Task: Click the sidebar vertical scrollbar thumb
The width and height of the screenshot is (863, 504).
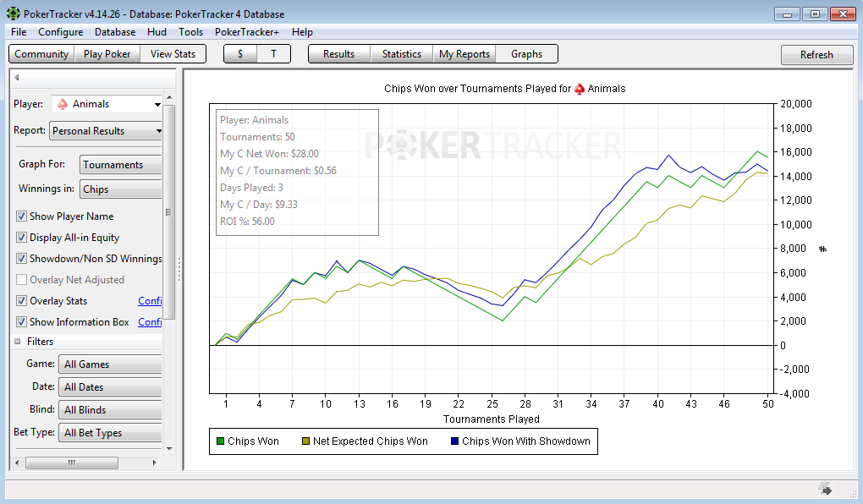Action: 169,212
